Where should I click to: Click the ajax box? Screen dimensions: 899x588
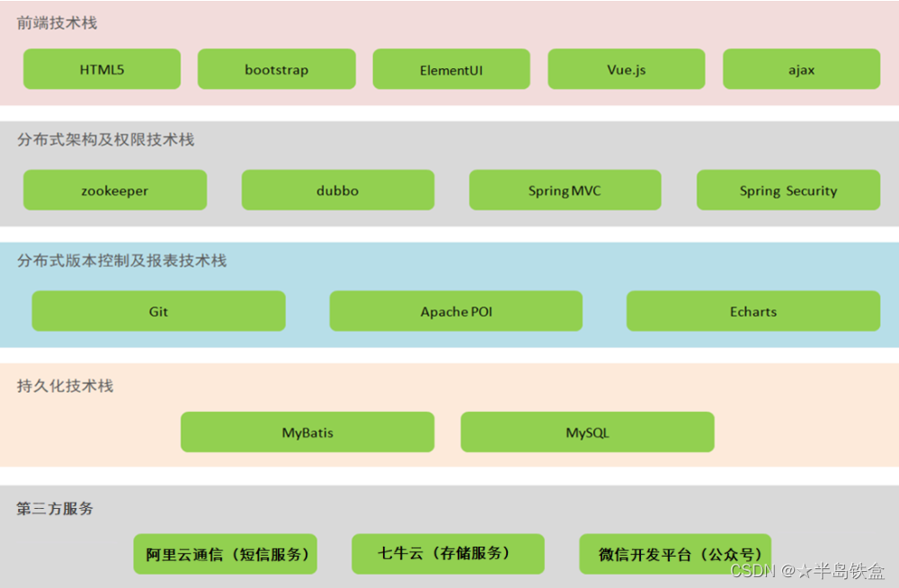click(x=802, y=69)
